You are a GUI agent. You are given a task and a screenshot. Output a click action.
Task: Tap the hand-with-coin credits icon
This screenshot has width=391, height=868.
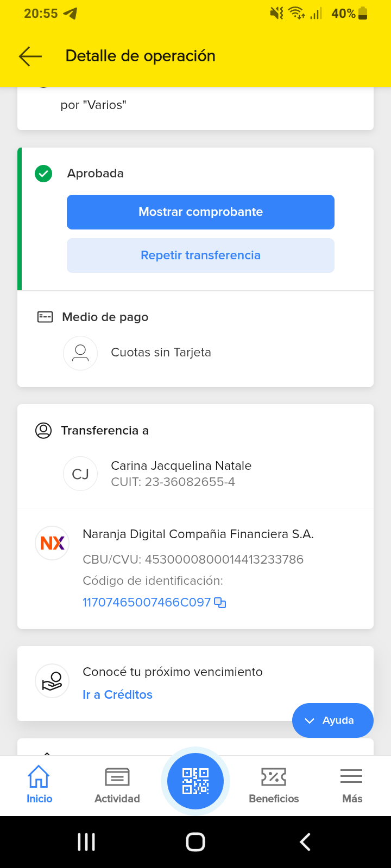[52, 681]
